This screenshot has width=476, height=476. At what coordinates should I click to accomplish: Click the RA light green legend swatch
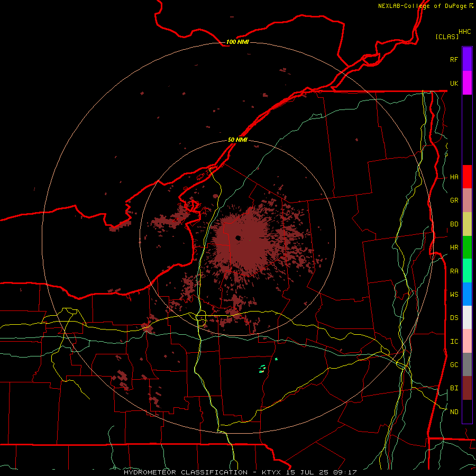(467, 271)
